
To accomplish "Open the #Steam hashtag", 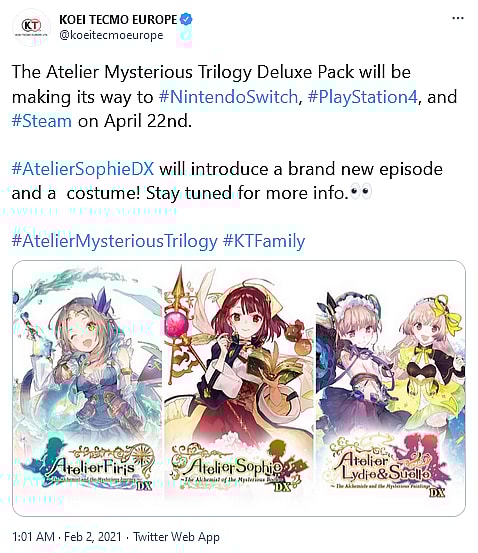I will click(42, 121).
